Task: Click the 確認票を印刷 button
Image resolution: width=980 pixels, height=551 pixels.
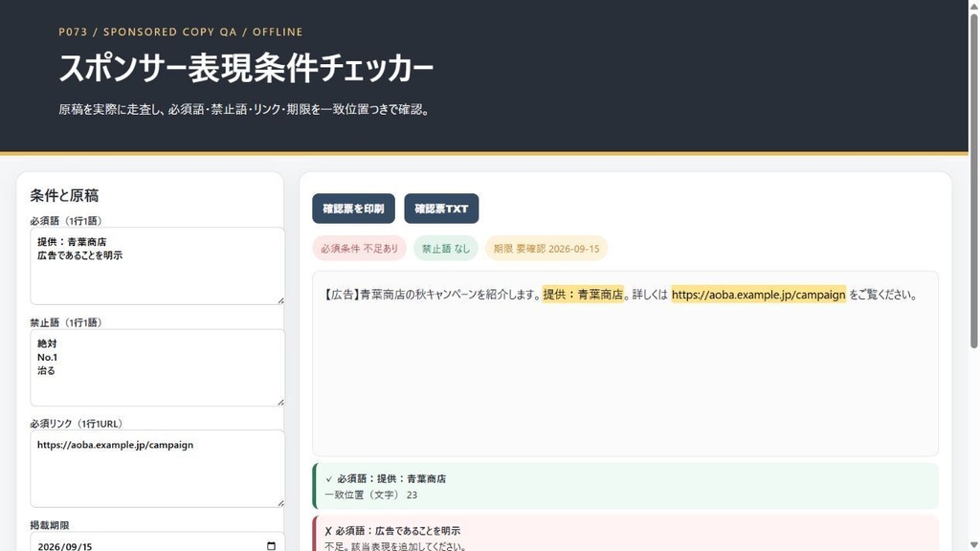Action: tap(353, 209)
